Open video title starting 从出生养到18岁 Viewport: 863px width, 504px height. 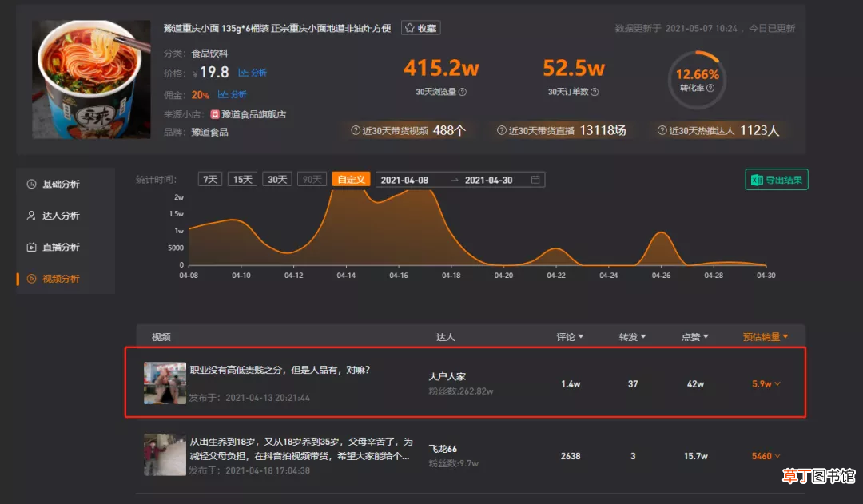[301, 449]
